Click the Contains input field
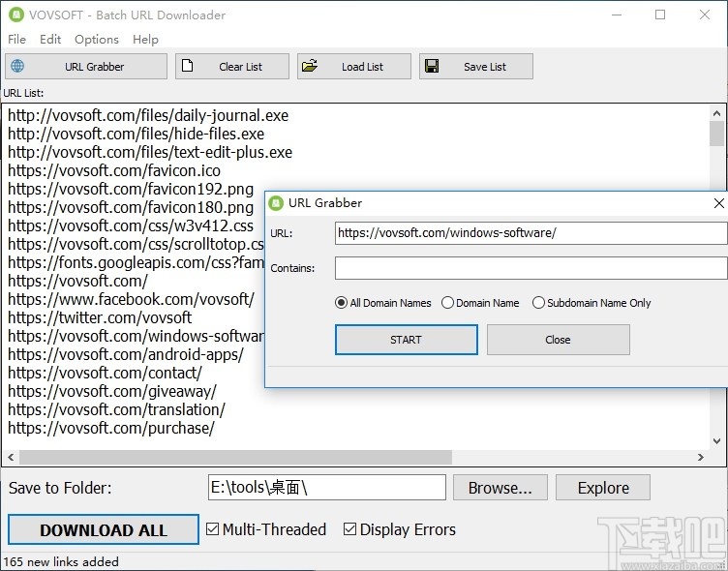Image resolution: width=728 pixels, height=571 pixels. 531,268
